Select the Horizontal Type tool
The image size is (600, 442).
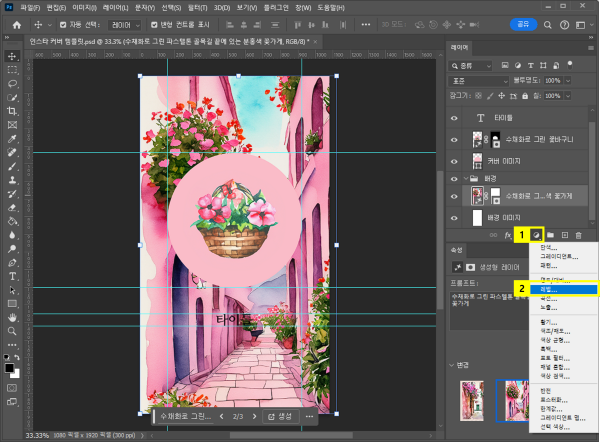[x=12, y=275]
